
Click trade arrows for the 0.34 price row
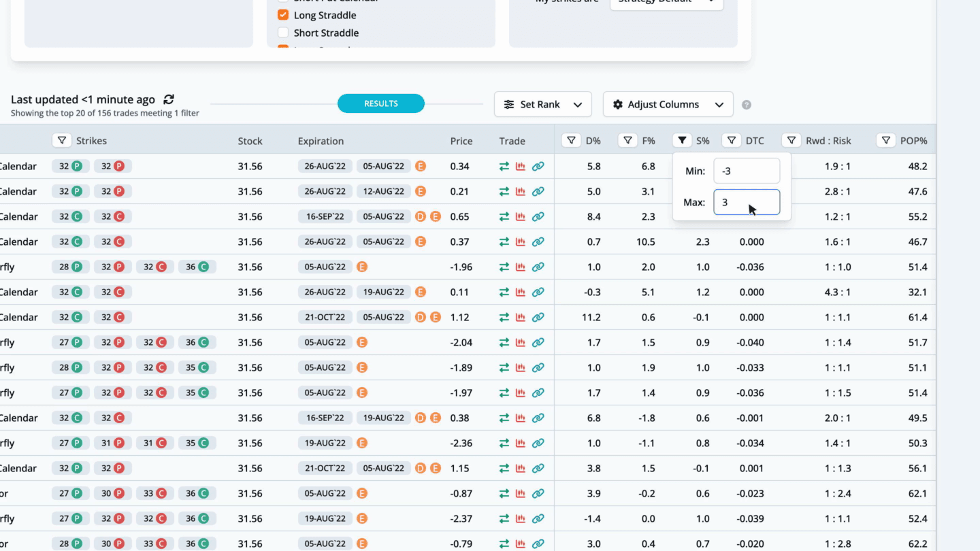coord(504,166)
